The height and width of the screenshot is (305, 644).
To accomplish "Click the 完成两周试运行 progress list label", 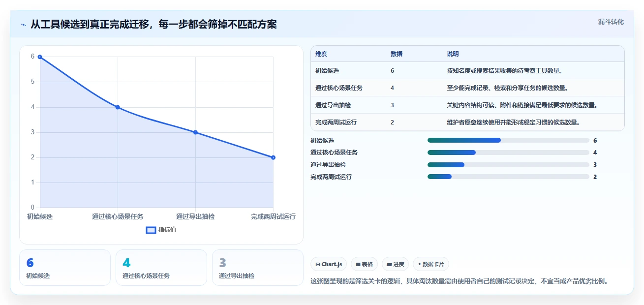I will [331, 177].
